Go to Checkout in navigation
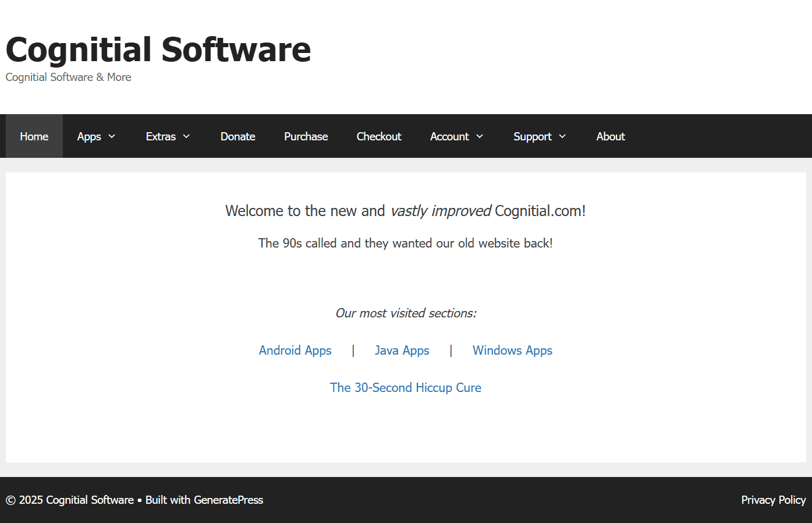The height and width of the screenshot is (523, 812). (x=379, y=136)
